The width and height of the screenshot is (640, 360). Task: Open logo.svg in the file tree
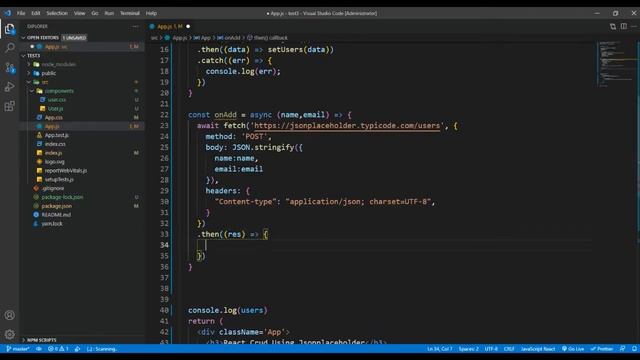pyautogui.click(x=55, y=162)
